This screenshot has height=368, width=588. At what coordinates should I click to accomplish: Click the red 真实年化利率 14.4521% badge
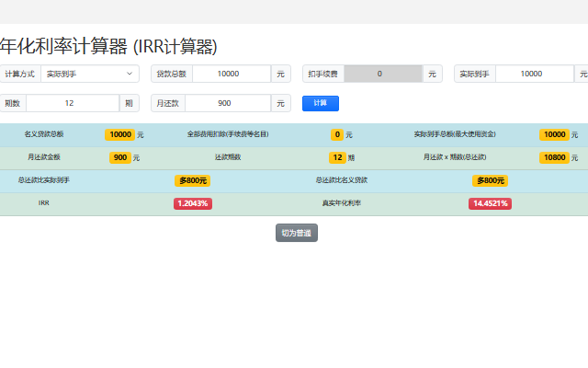coord(490,203)
